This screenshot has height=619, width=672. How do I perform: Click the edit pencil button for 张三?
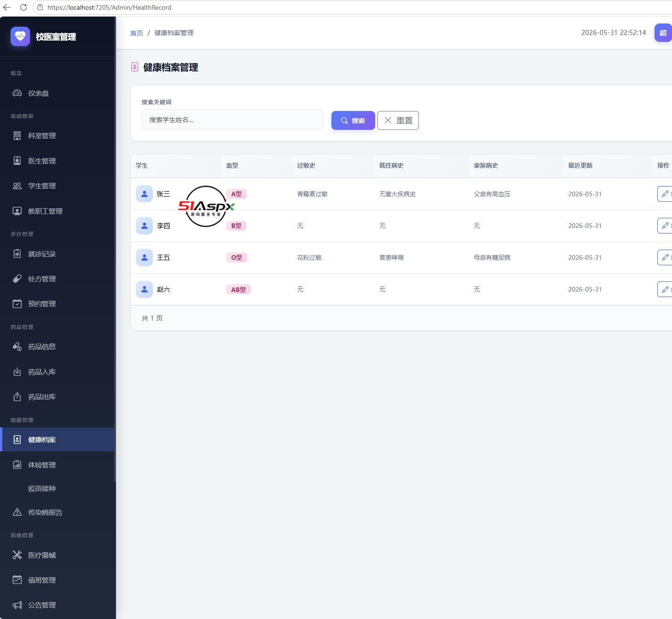pos(665,194)
